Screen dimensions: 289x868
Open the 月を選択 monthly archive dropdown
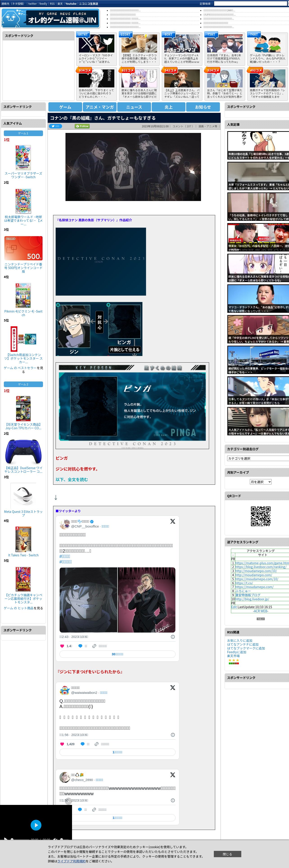[x=260, y=482]
